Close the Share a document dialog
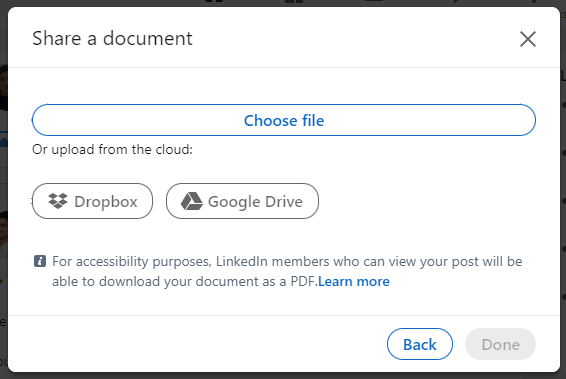566x379 pixels. [528, 39]
